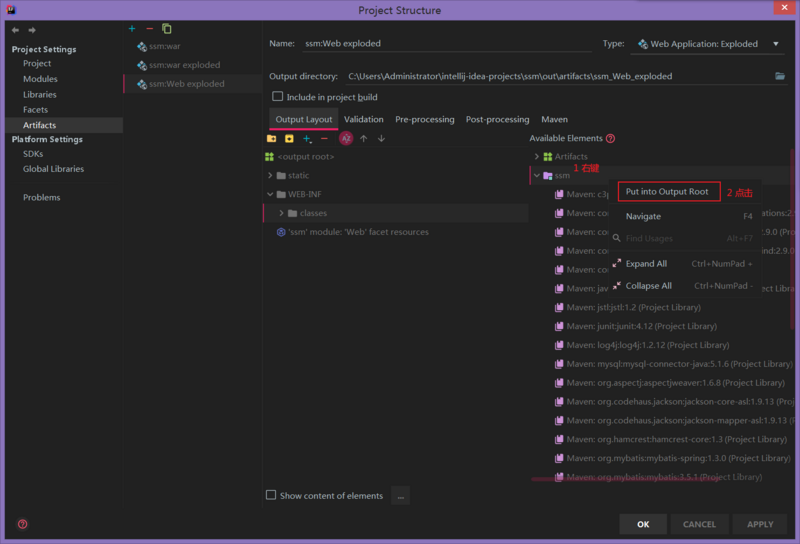Screen dimensions: 800x544
Task: Click the APPLY button
Action: [x=760, y=524]
